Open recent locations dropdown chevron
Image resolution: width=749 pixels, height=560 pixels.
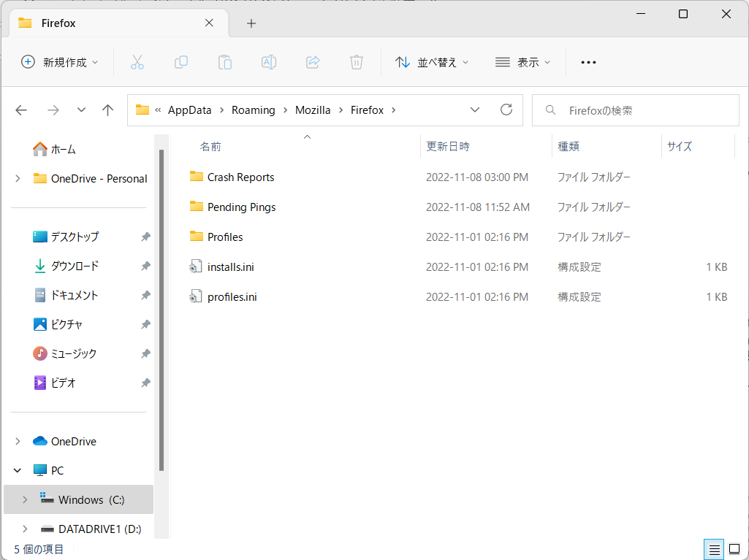[x=81, y=110]
